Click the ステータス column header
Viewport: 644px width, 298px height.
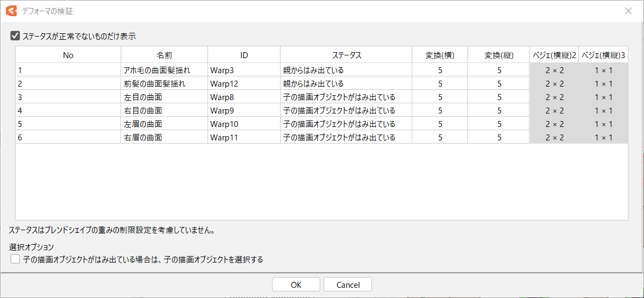click(x=346, y=55)
